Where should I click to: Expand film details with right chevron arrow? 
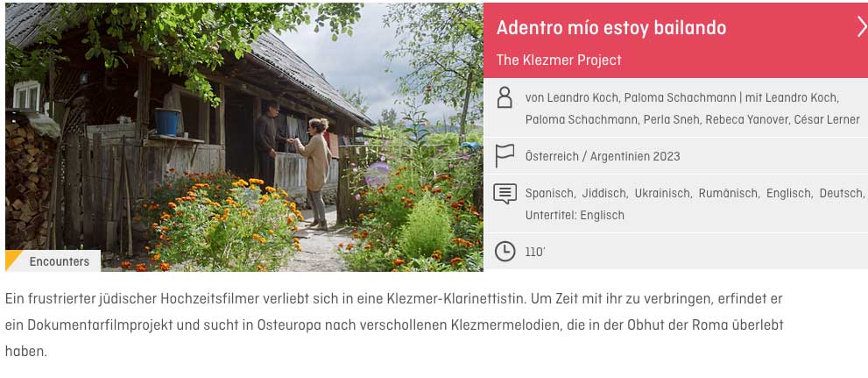point(861,27)
